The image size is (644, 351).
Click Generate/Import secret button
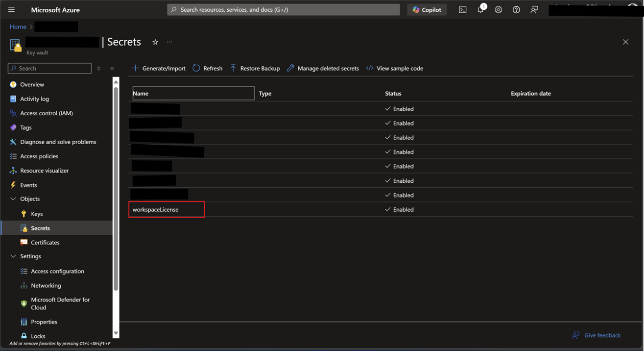[x=159, y=68]
